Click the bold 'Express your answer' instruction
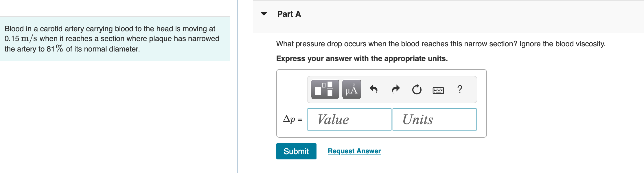644x173 pixels. click(x=362, y=58)
